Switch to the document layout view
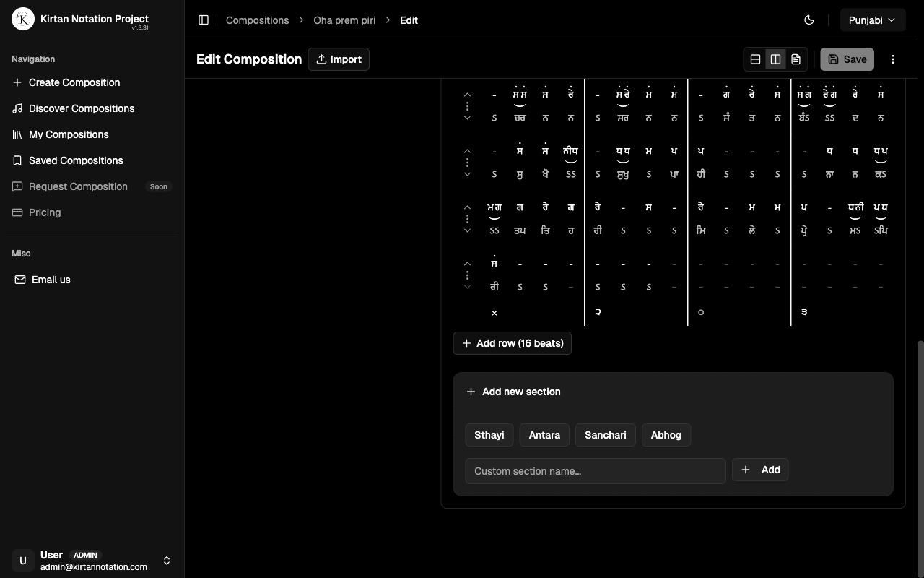 796,59
